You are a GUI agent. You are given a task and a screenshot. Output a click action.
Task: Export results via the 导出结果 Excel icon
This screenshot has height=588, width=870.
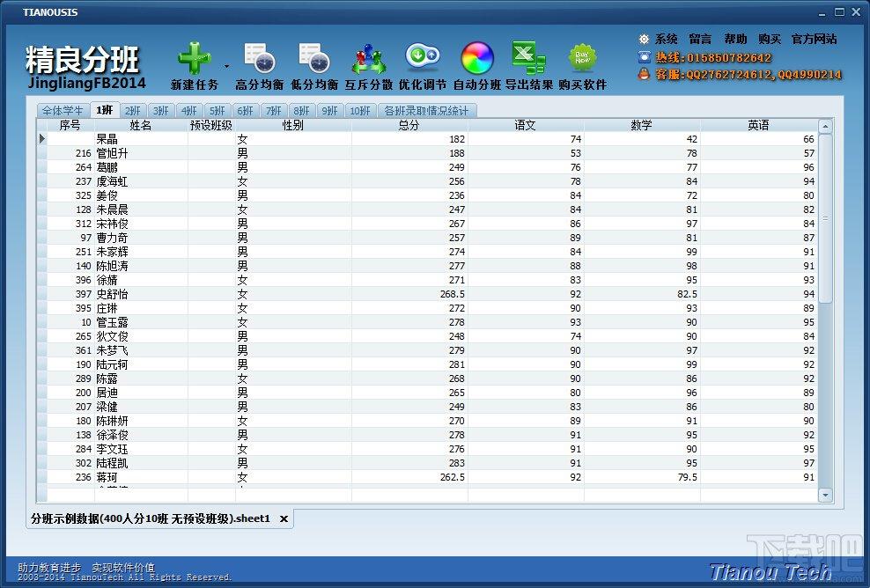click(528, 59)
